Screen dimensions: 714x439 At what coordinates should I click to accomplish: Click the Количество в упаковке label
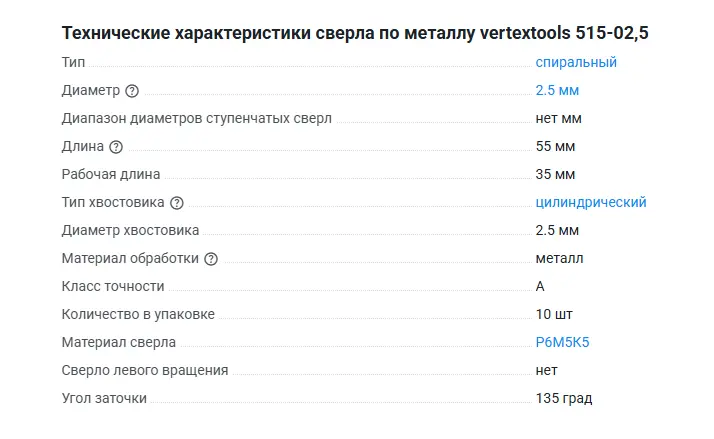pyautogui.click(x=138, y=314)
